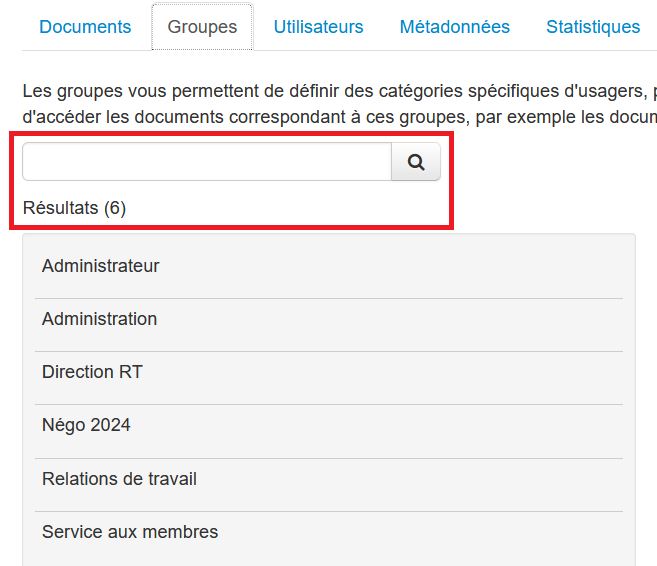This screenshot has width=657, height=566.
Task: Select the Groupes tab
Action: pyautogui.click(x=202, y=27)
